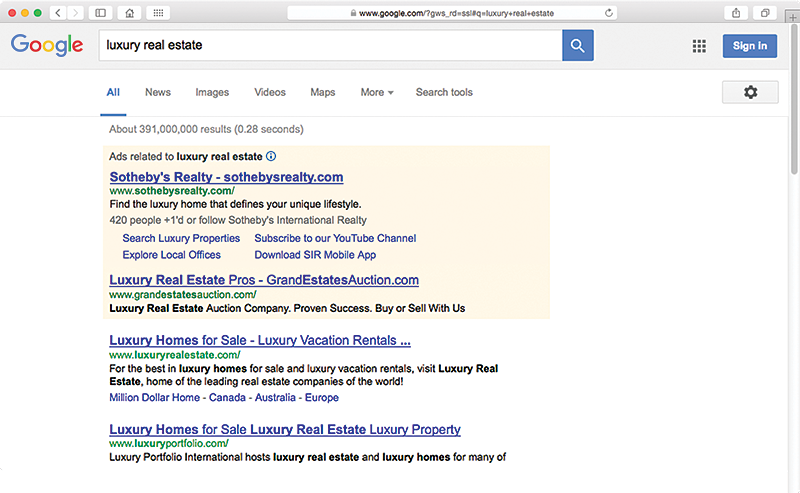The width and height of the screenshot is (800, 493).
Task: Open the Canada sublink
Action: pos(227,398)
